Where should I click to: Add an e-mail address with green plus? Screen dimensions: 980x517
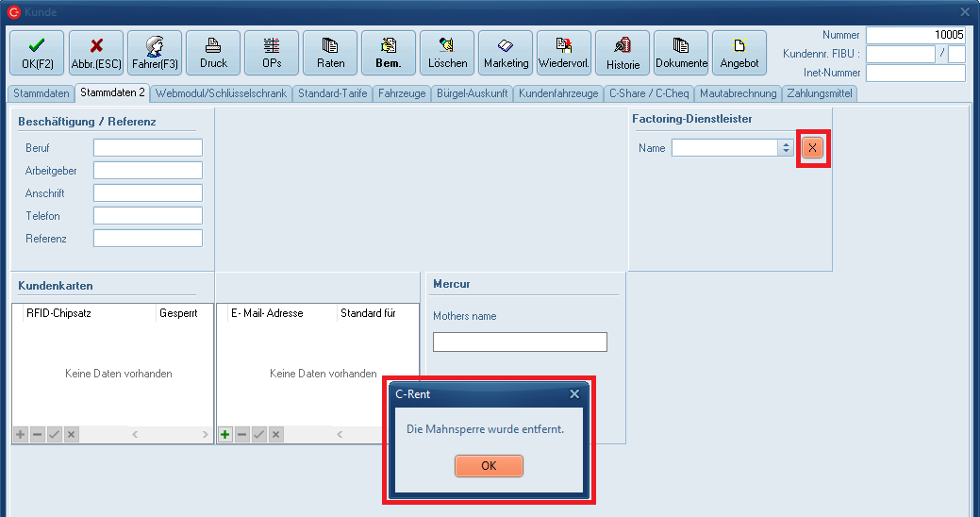[x=225, y=435]
